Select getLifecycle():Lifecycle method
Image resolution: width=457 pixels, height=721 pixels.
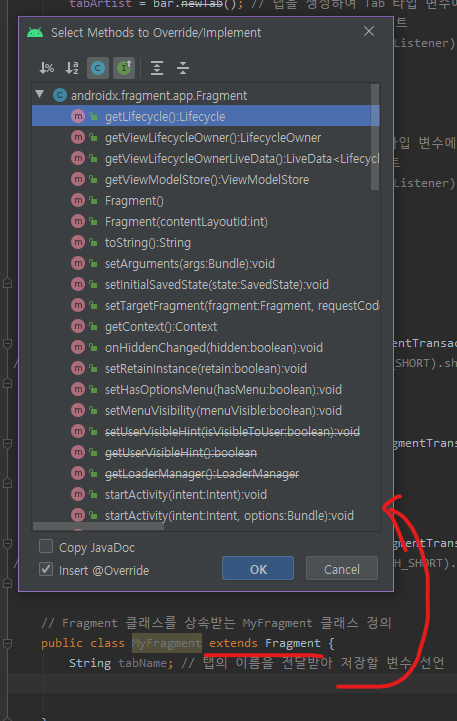click(x=206, y=116)
